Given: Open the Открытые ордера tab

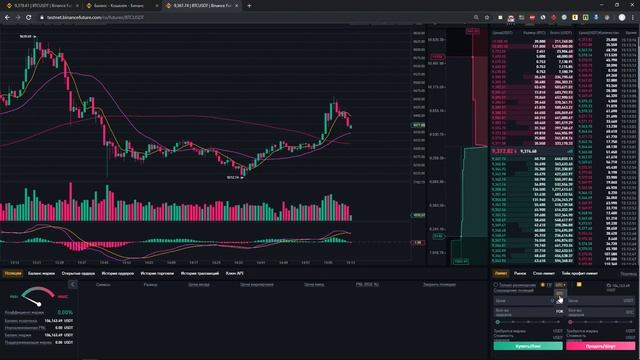Looking at the screenshot, I should pyautogui.click(x=78, y=273).
